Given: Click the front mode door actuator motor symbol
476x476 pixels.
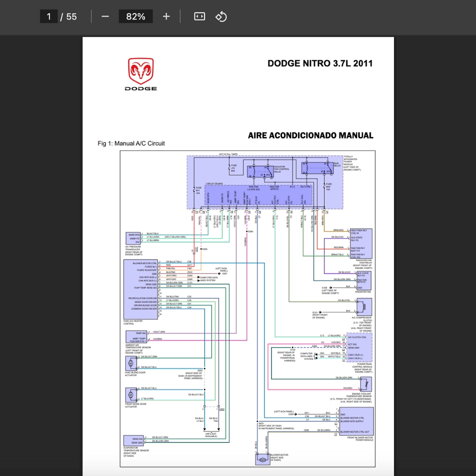Looking at the screenshot, I should (x=130, y=394).
